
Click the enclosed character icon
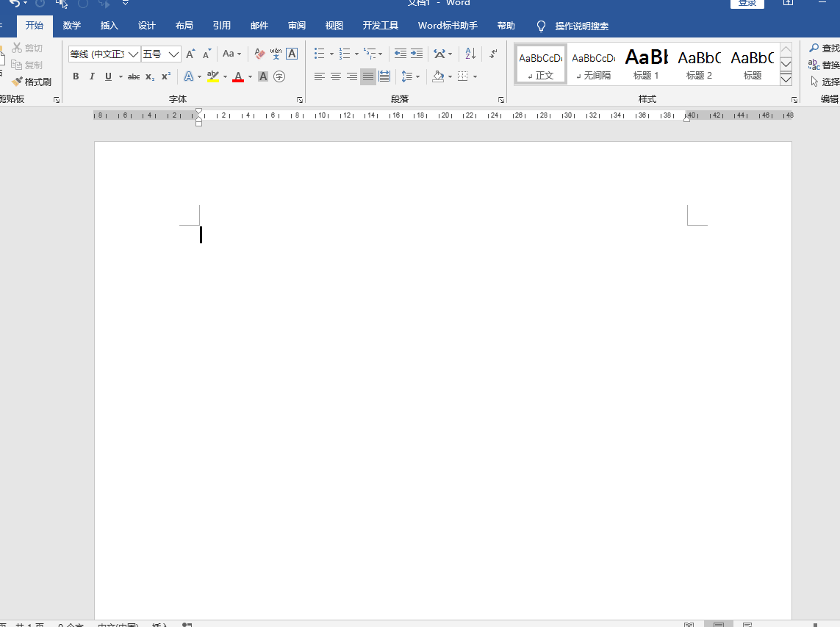279,76
